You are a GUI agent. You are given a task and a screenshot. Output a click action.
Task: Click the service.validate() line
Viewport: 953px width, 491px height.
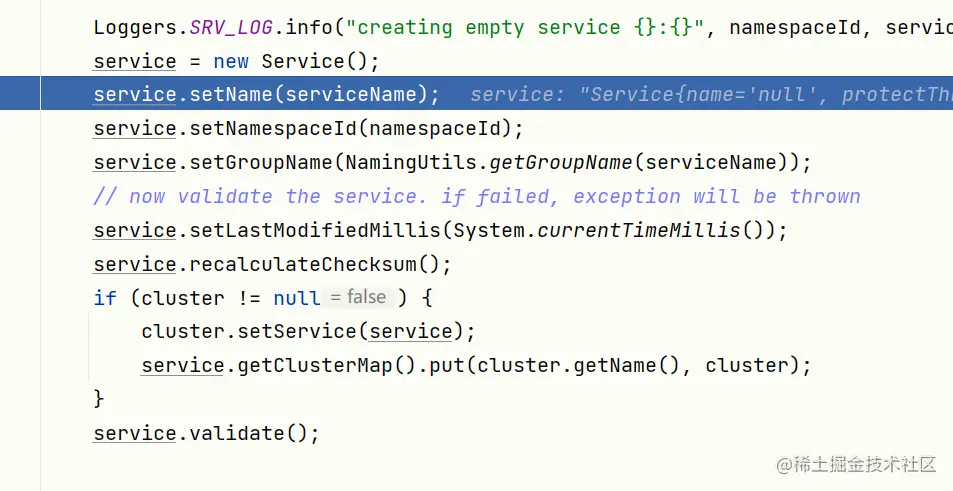206,434
